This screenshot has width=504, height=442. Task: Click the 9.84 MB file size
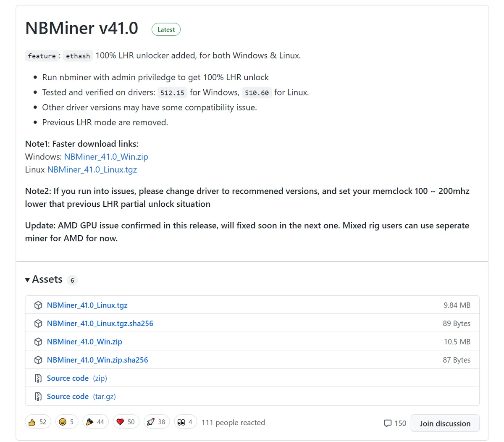click(x=457, y=305)
